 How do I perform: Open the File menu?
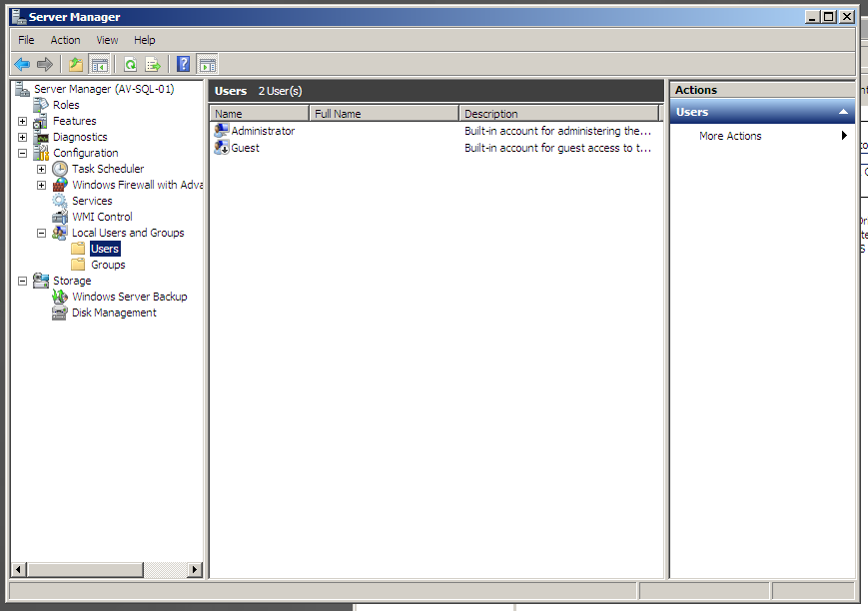coord(26,40)
